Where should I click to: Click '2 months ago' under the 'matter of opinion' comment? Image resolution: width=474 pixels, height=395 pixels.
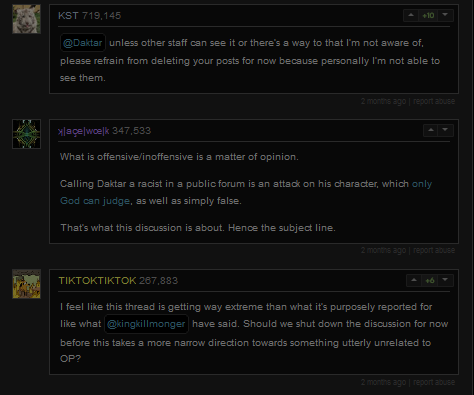[x=383, y=250]
